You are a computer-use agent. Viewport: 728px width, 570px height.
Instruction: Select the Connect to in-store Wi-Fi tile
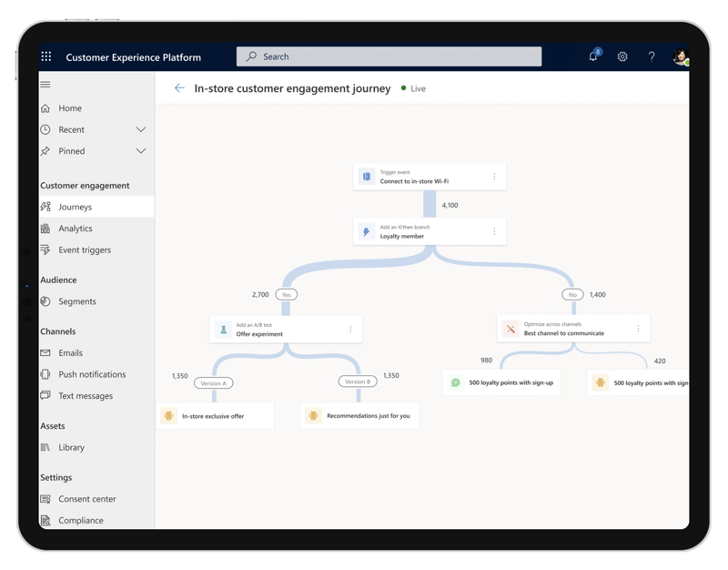[430, 177]
